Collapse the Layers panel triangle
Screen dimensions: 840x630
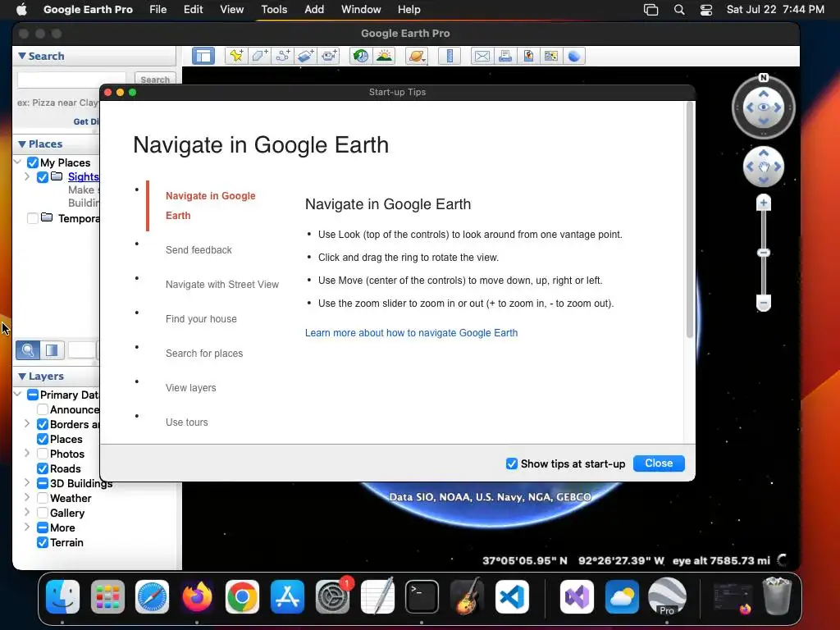22,377
